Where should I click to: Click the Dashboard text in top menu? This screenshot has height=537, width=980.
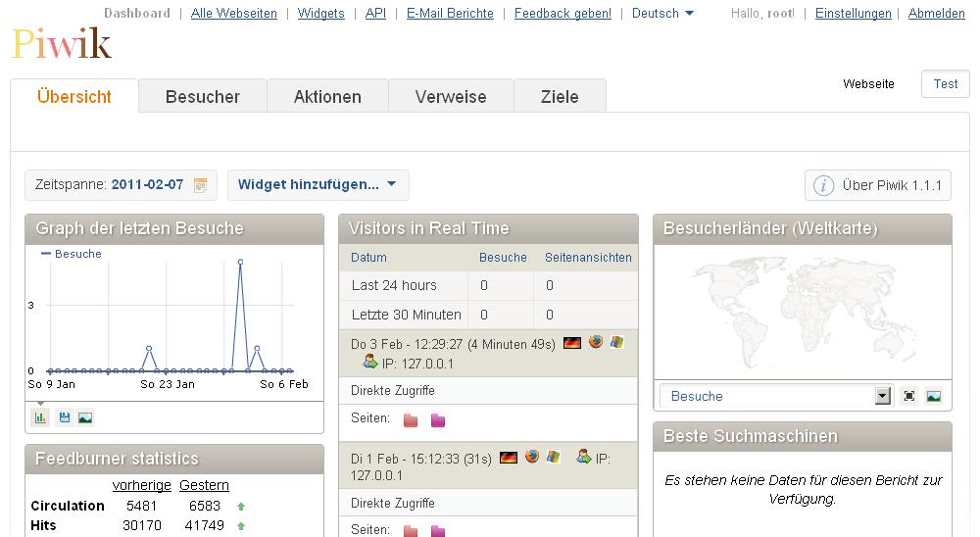(x=137, y=13)
